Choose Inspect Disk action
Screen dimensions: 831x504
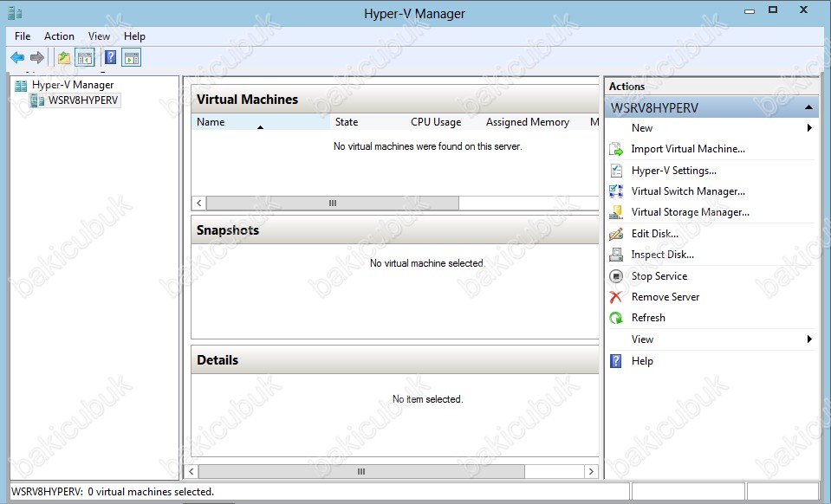(x=663, y=255)
